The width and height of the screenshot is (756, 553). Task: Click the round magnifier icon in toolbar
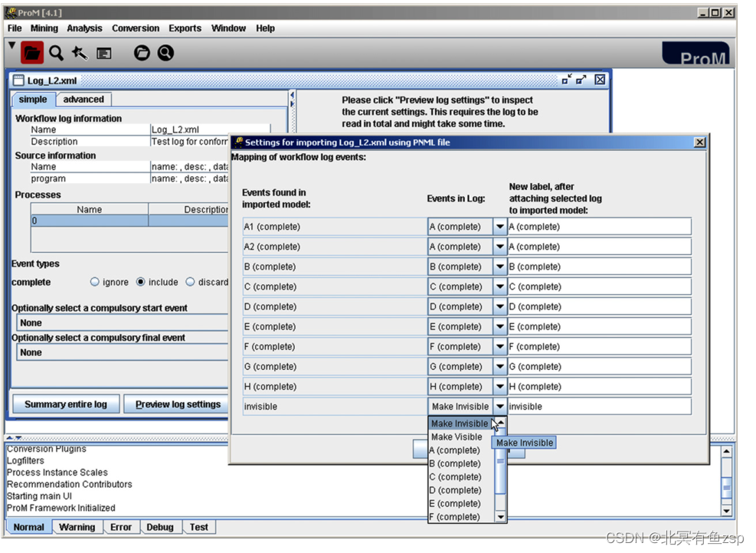(165, 53)
